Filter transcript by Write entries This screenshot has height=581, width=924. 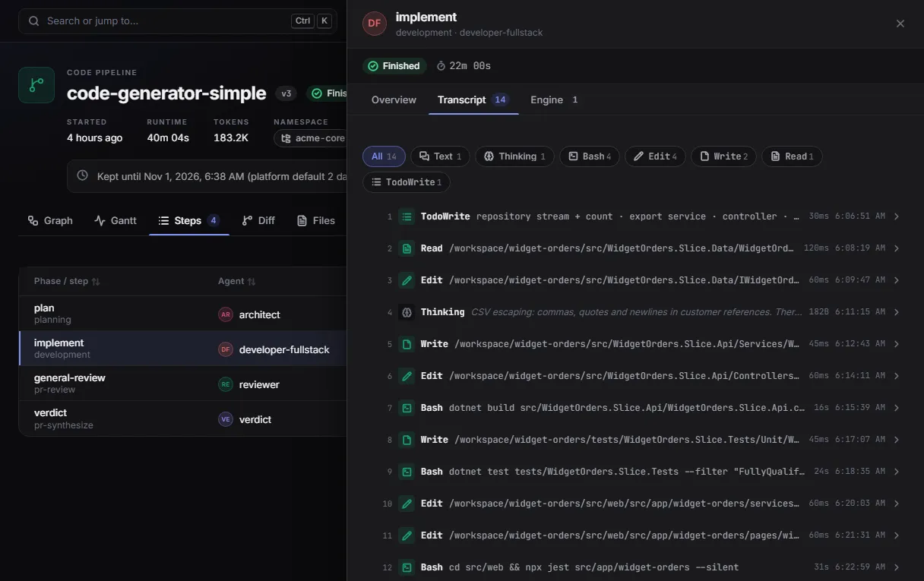tap(723, 156)
